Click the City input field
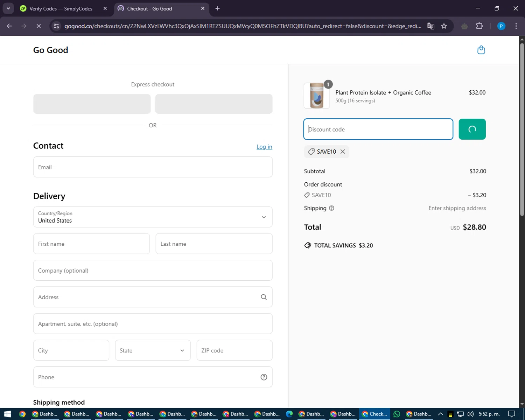 click(71, 350)
